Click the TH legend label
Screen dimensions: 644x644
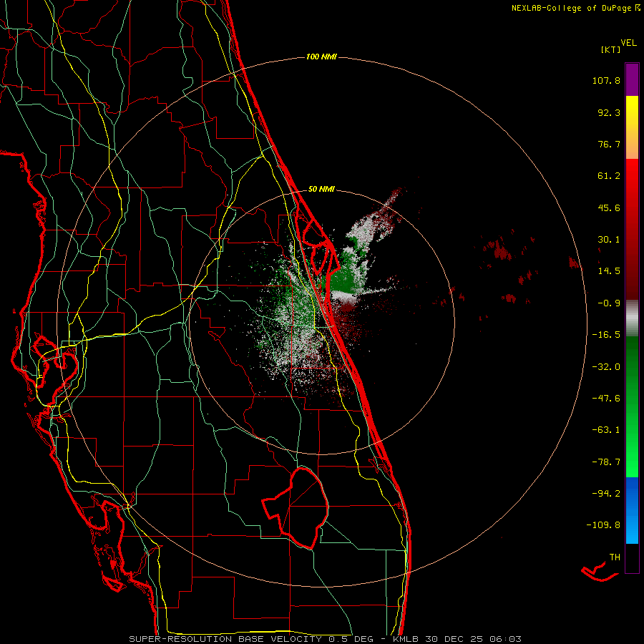(x=615, y=557)
